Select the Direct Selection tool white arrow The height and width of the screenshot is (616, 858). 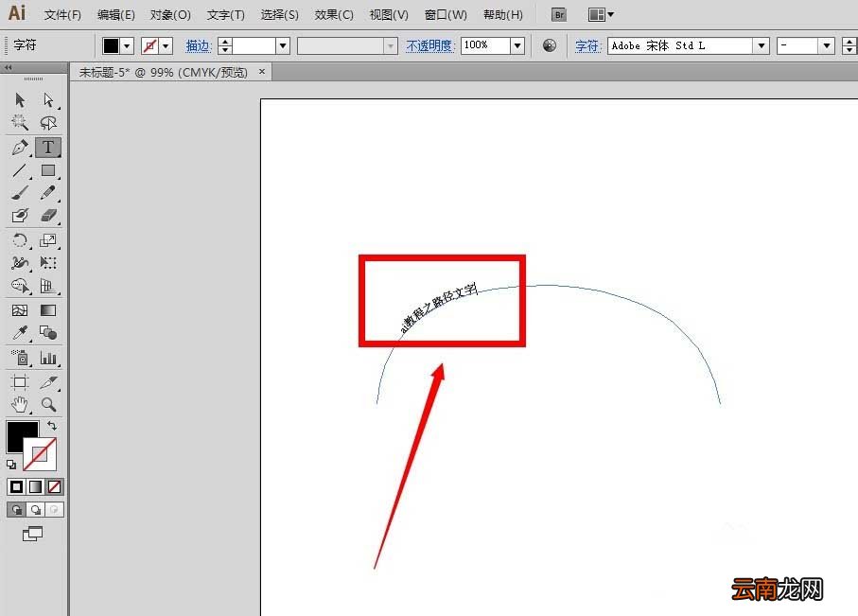48,100
